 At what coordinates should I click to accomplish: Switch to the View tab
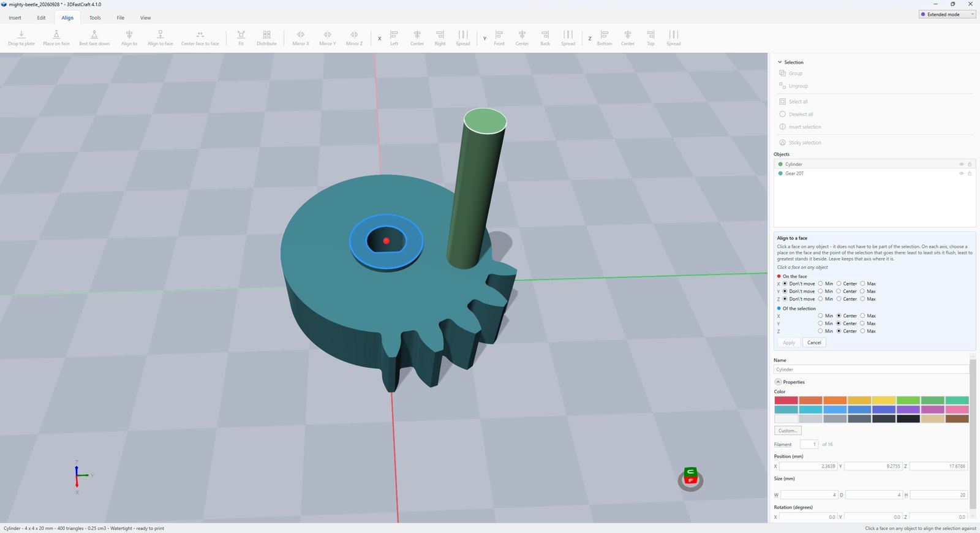click(x=145, y=18)
